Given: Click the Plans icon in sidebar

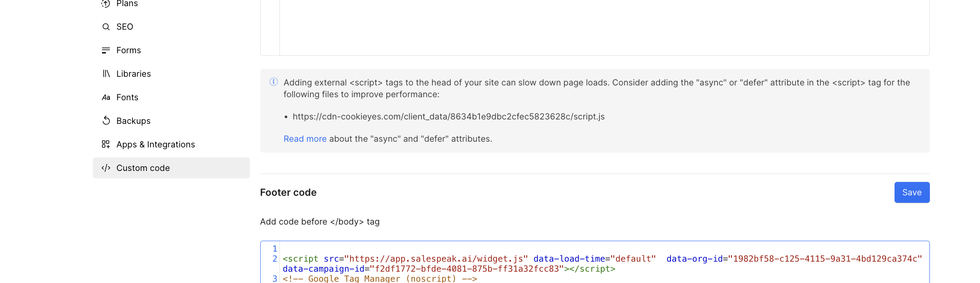Looking at the screenshot, I should pyautogui.click(x=106, y=4).
